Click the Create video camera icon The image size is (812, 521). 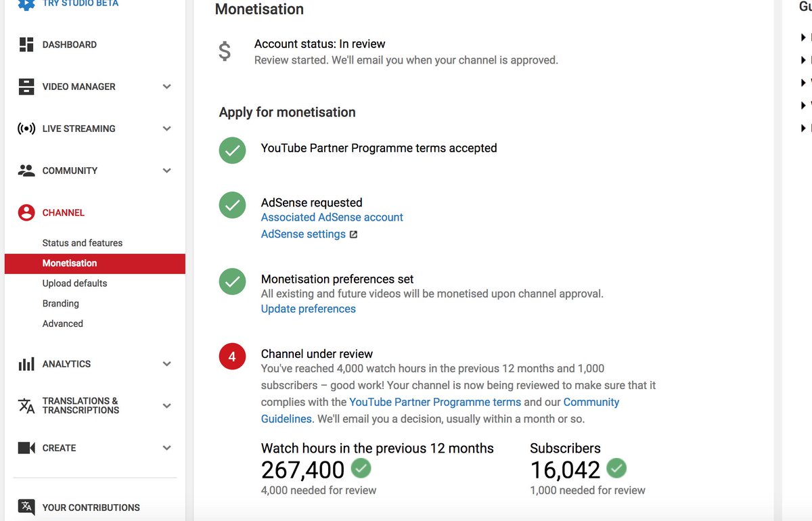point(26,448)
